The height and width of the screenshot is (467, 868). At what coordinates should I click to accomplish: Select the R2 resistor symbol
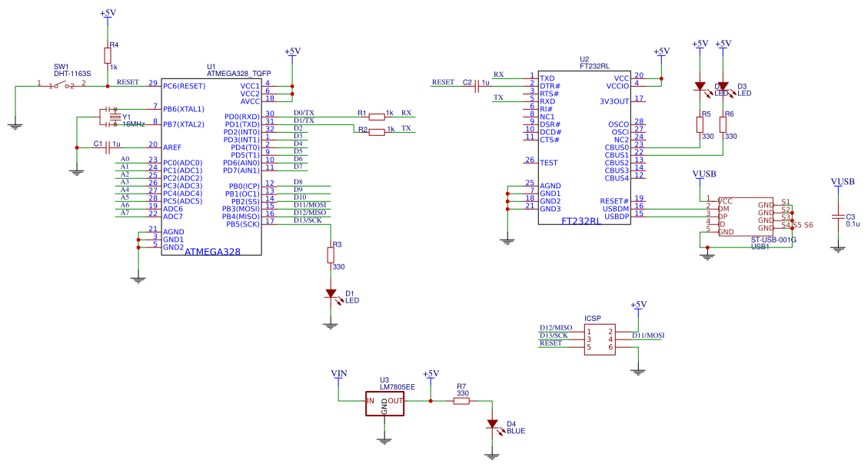(x=377, y=132)
